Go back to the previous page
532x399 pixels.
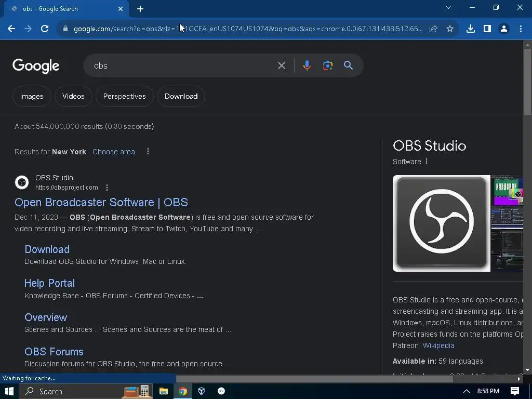(x=11, y=29)
